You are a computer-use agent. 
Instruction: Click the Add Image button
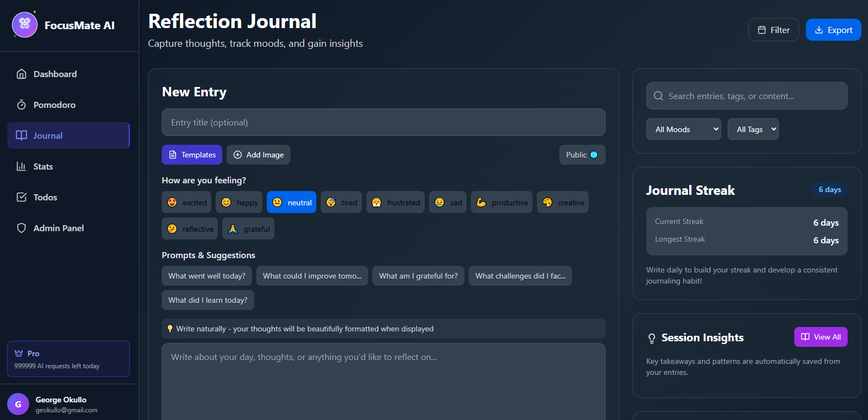coord(259,155)
